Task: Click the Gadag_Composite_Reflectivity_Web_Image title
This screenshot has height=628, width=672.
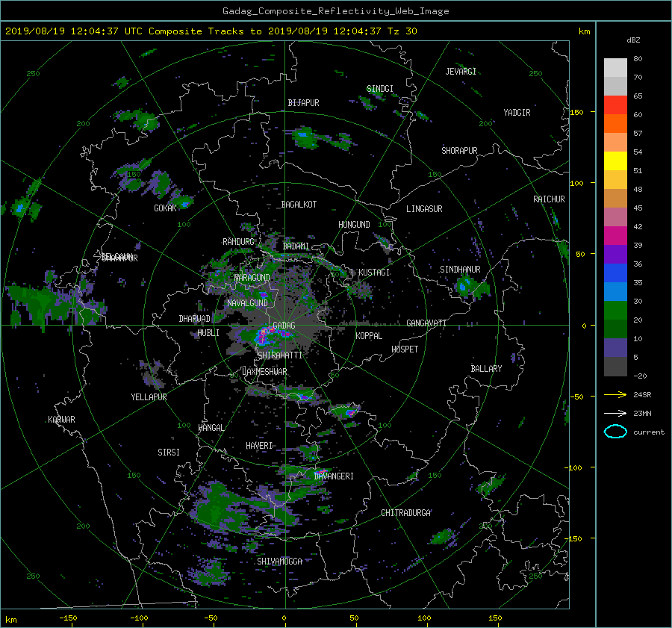Action: pyautogui.click(x=335, y=11)
